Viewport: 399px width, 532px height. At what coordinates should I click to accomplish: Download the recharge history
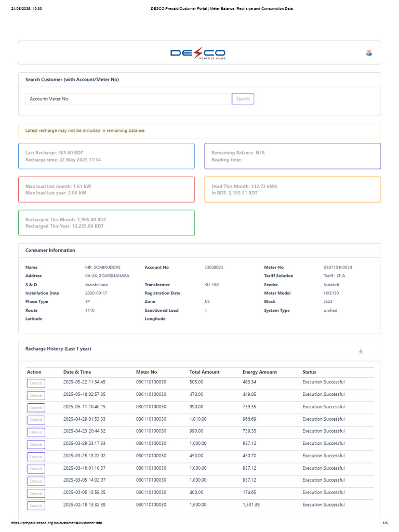[x=361, y=351]
